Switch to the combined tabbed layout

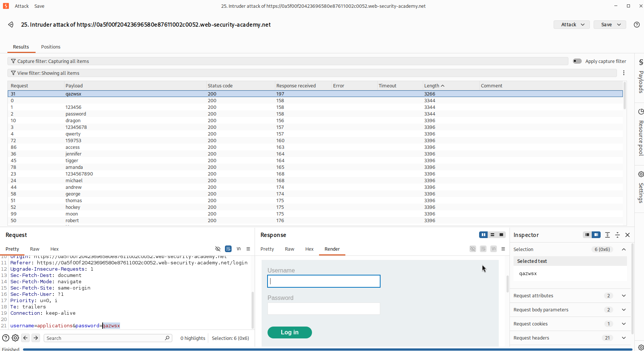[501, 235]
